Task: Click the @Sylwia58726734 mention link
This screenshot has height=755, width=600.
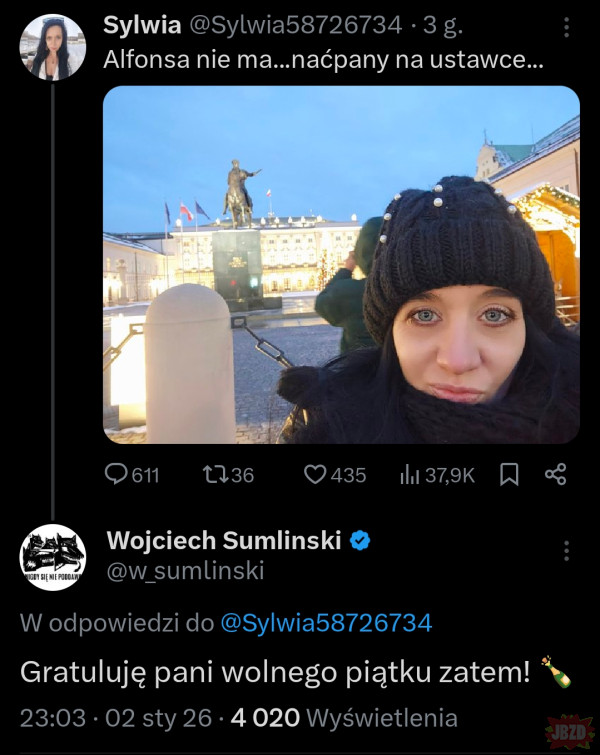Action: coord(325,623)
